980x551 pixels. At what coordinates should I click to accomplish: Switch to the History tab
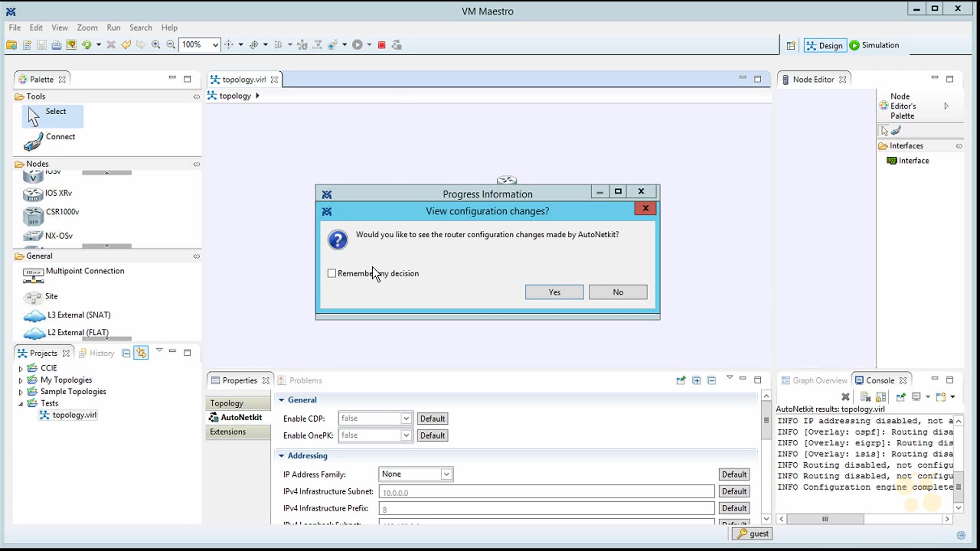pos(97,353)
